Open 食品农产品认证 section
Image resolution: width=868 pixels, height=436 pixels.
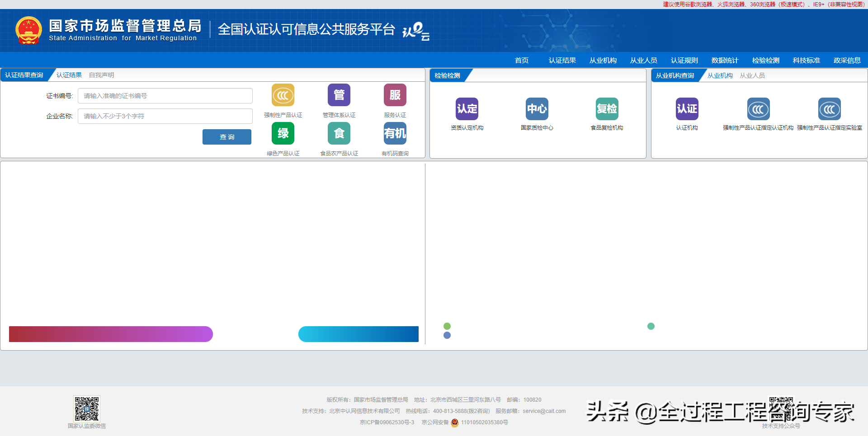(x=339, y=133)
